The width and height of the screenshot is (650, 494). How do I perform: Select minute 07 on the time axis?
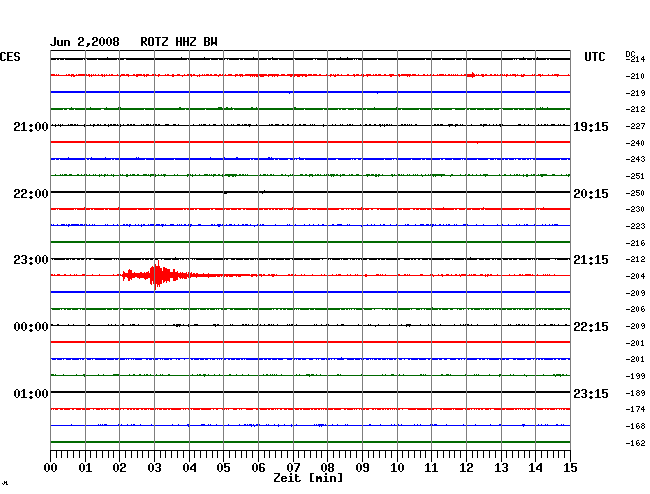(293, 468)
